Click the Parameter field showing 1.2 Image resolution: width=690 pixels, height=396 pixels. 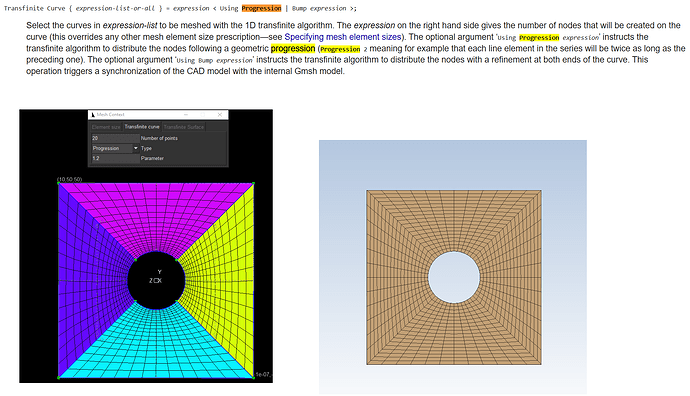coord(115,158)
